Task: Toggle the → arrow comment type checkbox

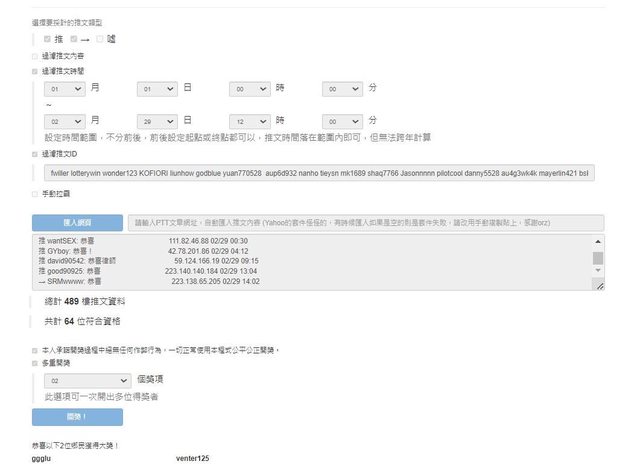Action: (73, 38)
